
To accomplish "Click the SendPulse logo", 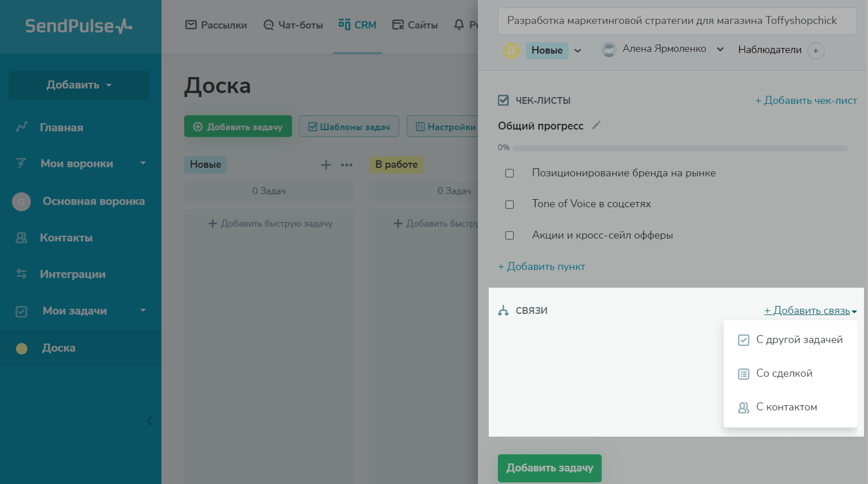I will pyautogui.click(x=79, y=26).
